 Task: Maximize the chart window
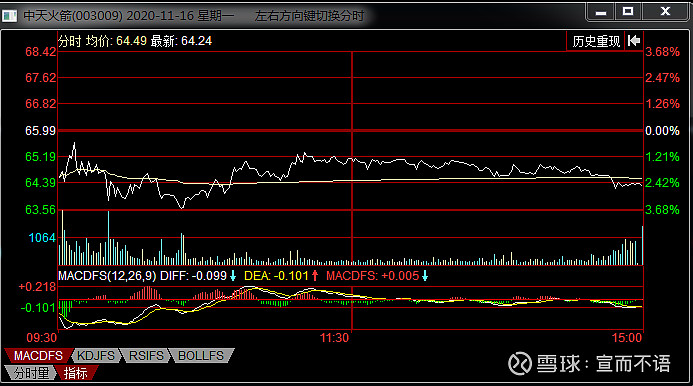pos(628,11)
